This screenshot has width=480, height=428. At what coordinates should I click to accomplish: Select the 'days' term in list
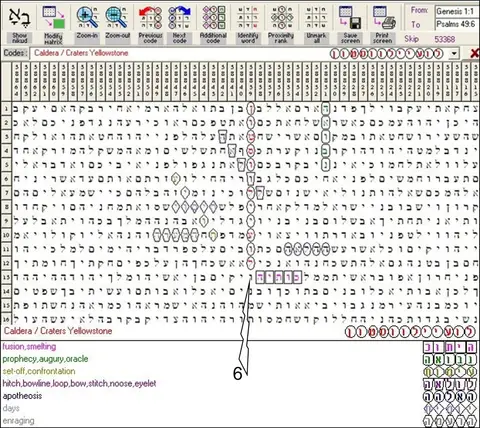click(11, 408)
